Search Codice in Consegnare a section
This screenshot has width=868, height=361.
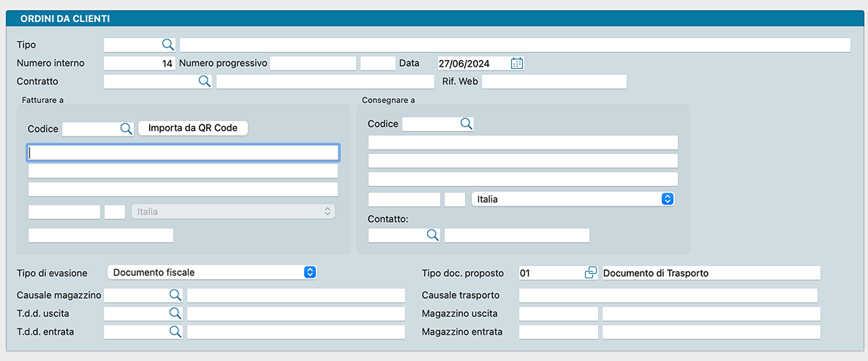point(466,124)
